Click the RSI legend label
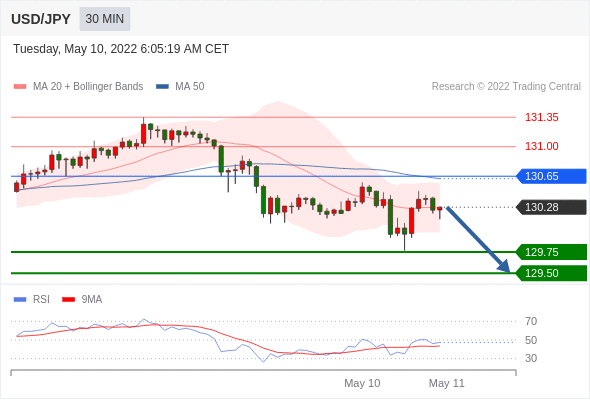 pyautogui.click(x=41, y=300)
